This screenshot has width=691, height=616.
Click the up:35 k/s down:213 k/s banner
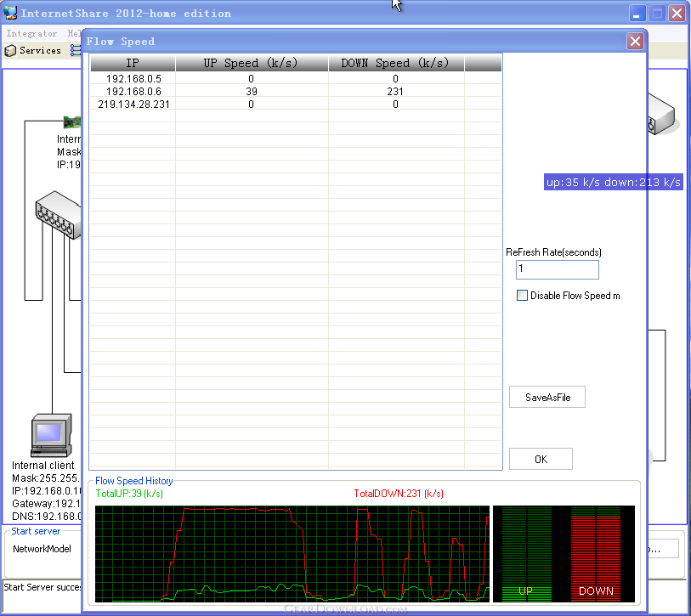point(614,182)
